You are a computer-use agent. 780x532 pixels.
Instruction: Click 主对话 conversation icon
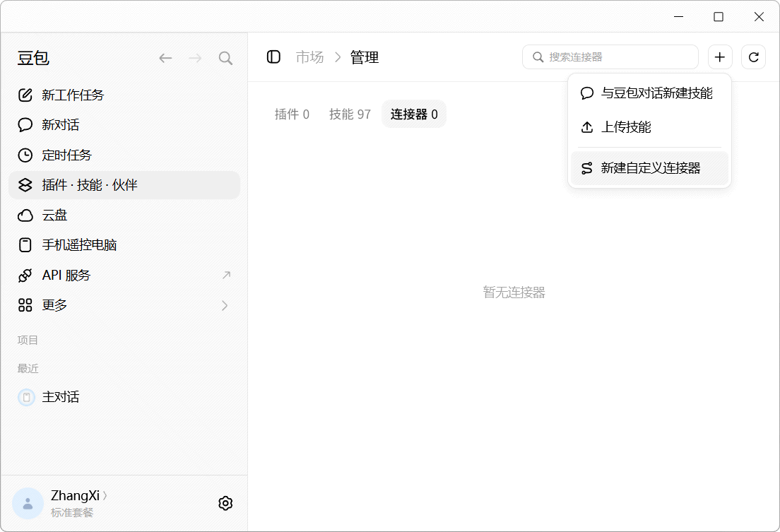[x=26, y=397]
